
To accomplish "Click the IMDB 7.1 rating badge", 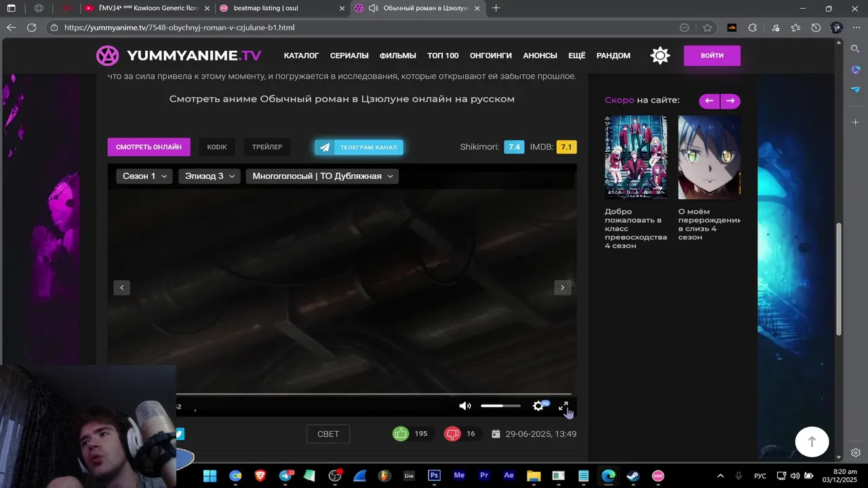I will (566, 147).
